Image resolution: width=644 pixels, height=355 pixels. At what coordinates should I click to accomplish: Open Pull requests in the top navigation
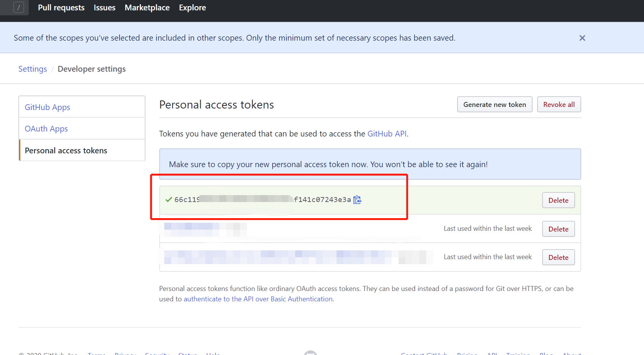(61, 8)
